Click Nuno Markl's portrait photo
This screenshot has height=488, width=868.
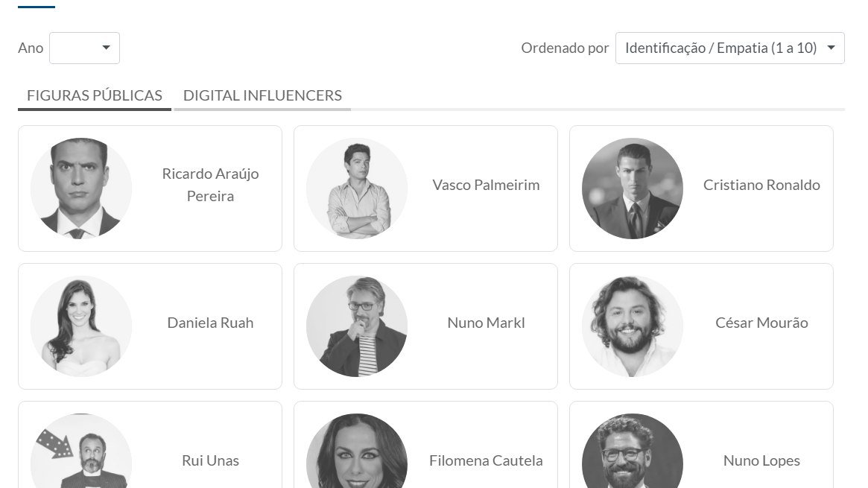357,326
